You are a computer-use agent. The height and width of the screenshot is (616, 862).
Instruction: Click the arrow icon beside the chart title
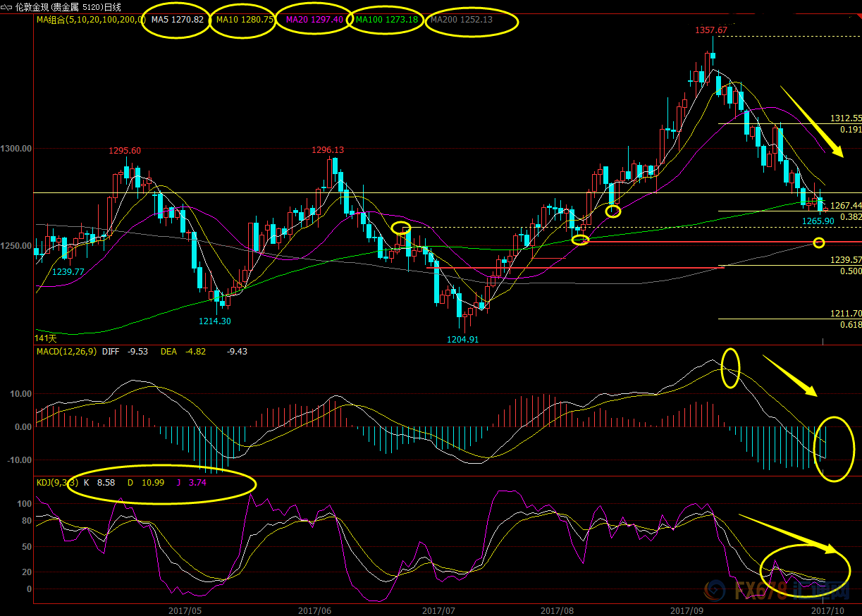(7, 6)
